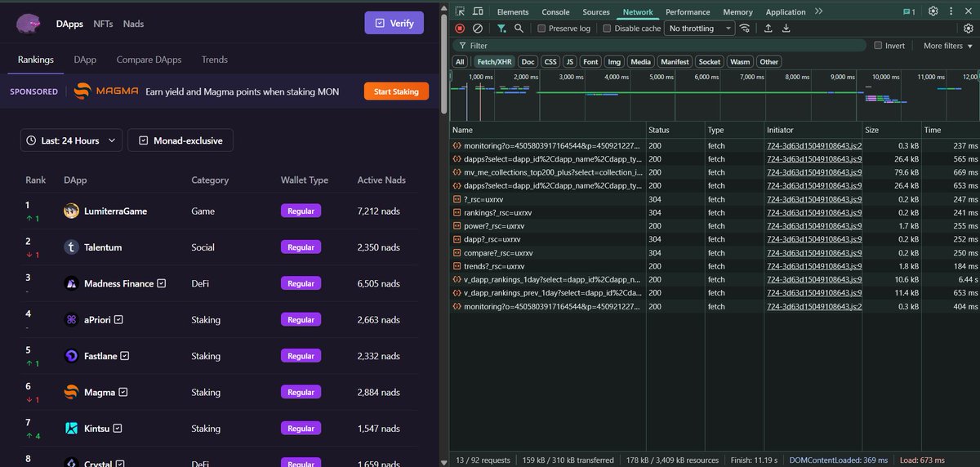Select the inspect element picker icon
This screenshot has width=980, height=467.
(x=461, y=11)
